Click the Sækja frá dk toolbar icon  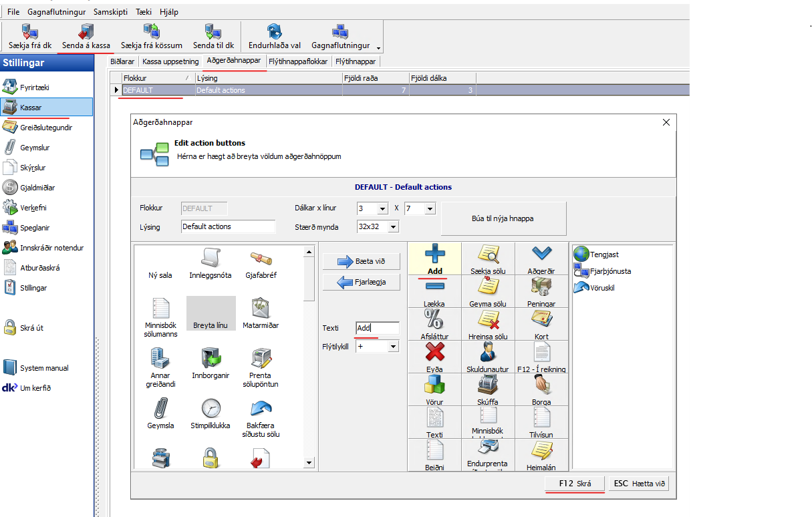30,32
